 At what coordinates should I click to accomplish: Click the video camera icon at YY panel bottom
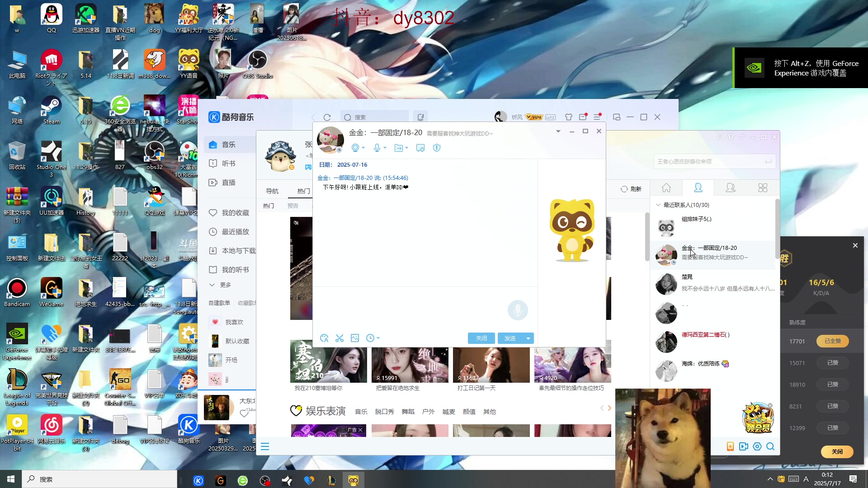(743, 446)
